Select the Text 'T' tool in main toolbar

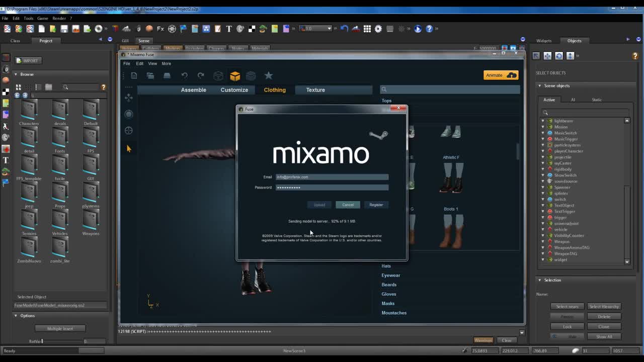[229, 29]
